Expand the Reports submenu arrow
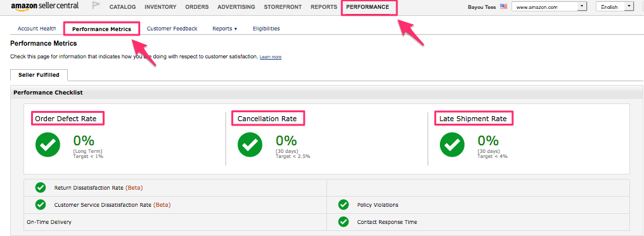The image size is (644, 236). click(x=235, y=29)
